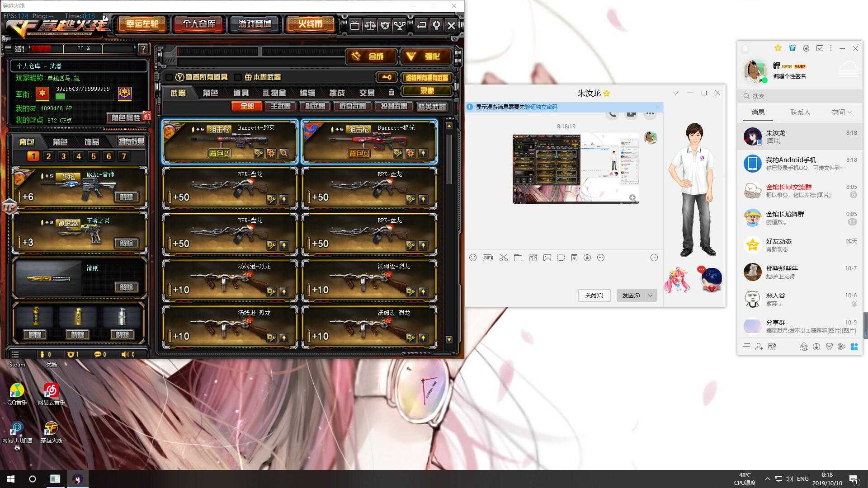Click the trophy icon in game toolbar
The image size is (868, 488).
(400, 25)
